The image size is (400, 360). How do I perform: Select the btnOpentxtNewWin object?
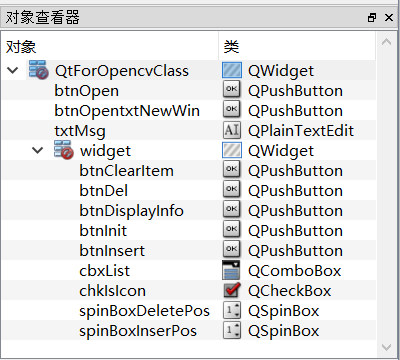tap(127, 111)
